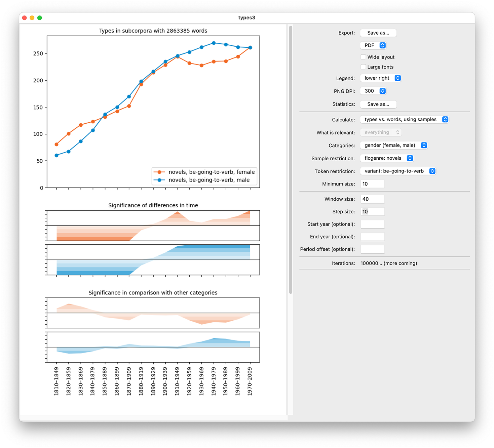Click the Period offset input field

373,249
